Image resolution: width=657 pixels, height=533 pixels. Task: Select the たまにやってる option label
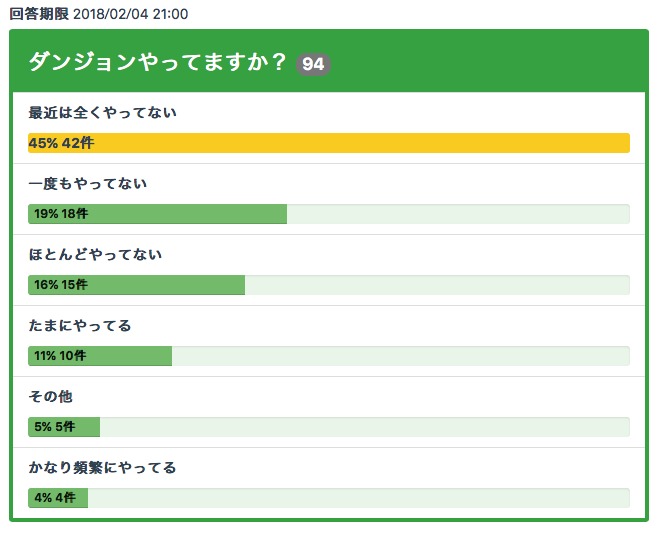80,326
